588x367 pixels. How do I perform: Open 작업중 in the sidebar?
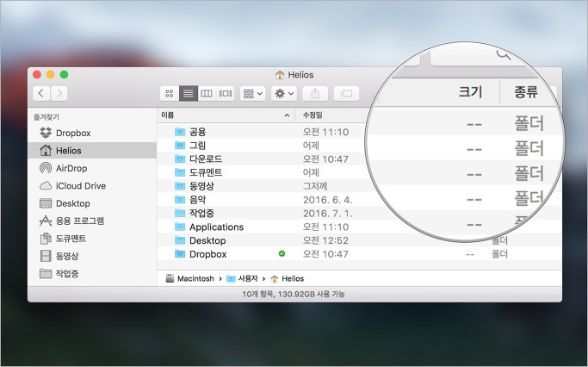coord(92,274)
